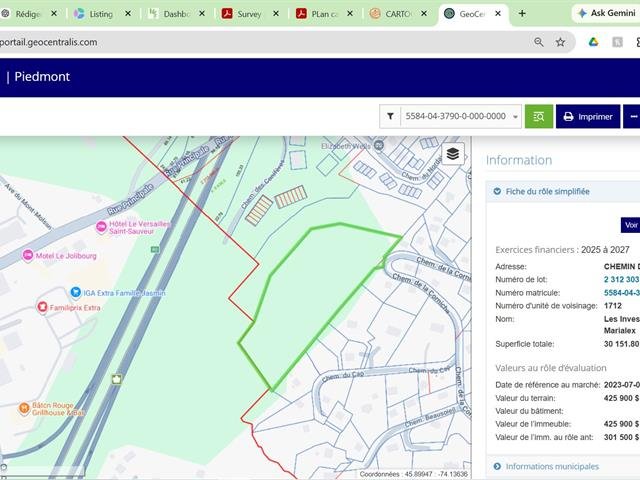The width and height of the screenshot is (640, 480).
Task: Open the more options ellipsis button
Action: tap(633, 116)
